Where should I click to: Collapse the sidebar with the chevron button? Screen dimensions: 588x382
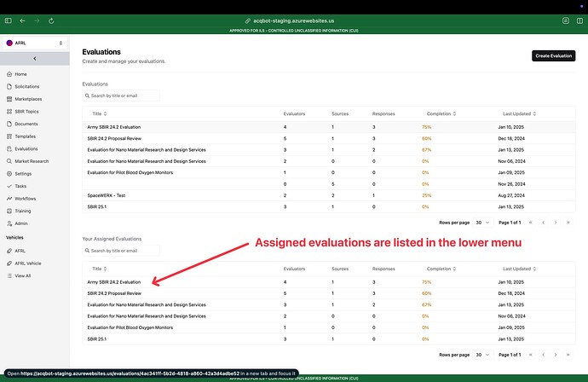[x=34, y=59]
